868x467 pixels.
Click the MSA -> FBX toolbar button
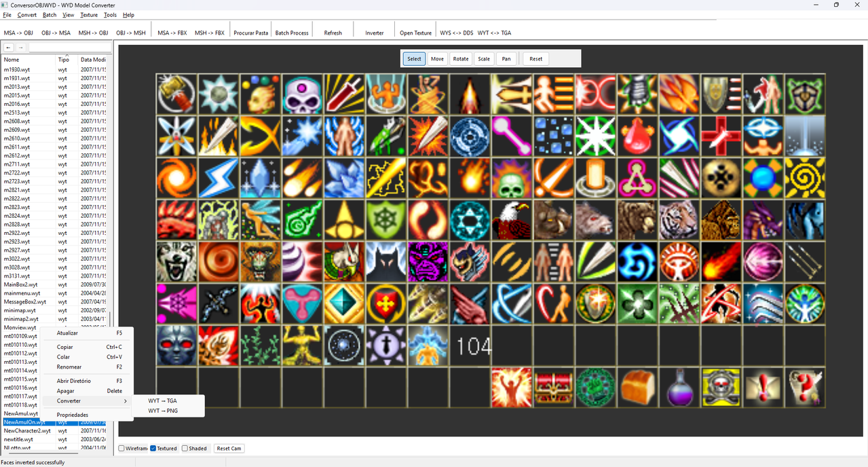pos(172,33)
